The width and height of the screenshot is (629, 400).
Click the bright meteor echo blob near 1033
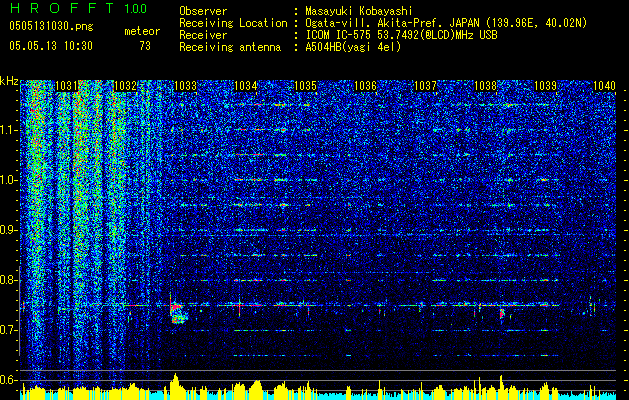(179, 314)
